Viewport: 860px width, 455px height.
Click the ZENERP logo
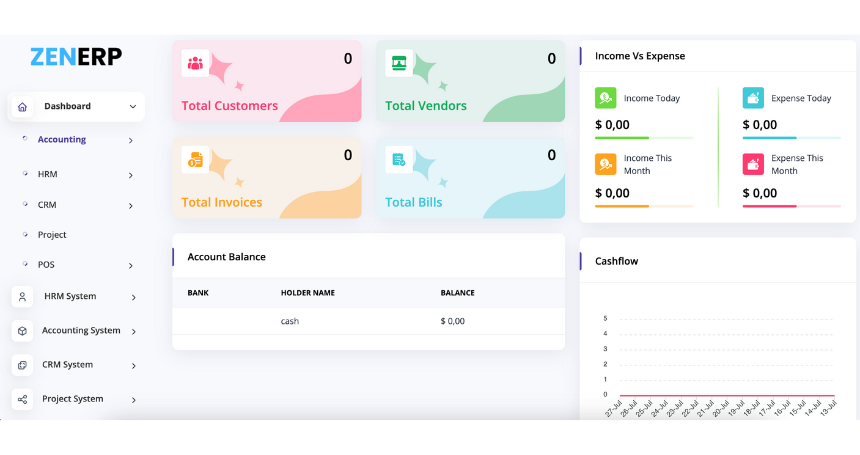click(x=76, y=56)
